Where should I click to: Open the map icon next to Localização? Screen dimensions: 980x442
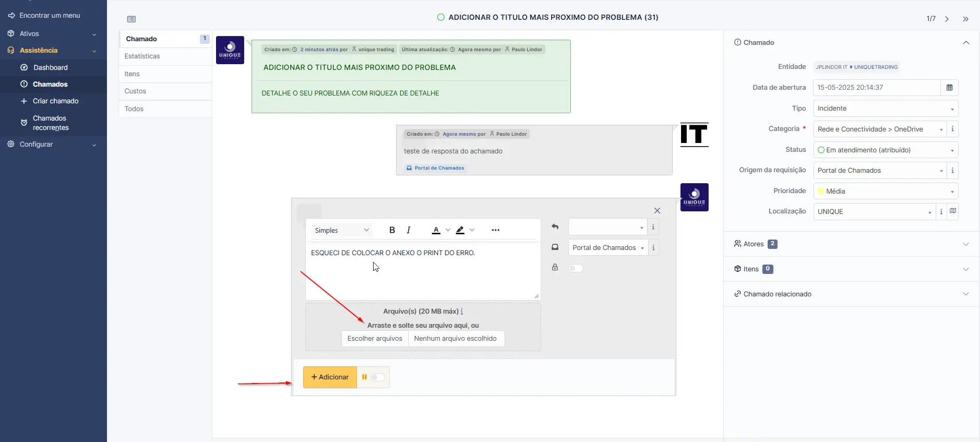tap(953, 211)
